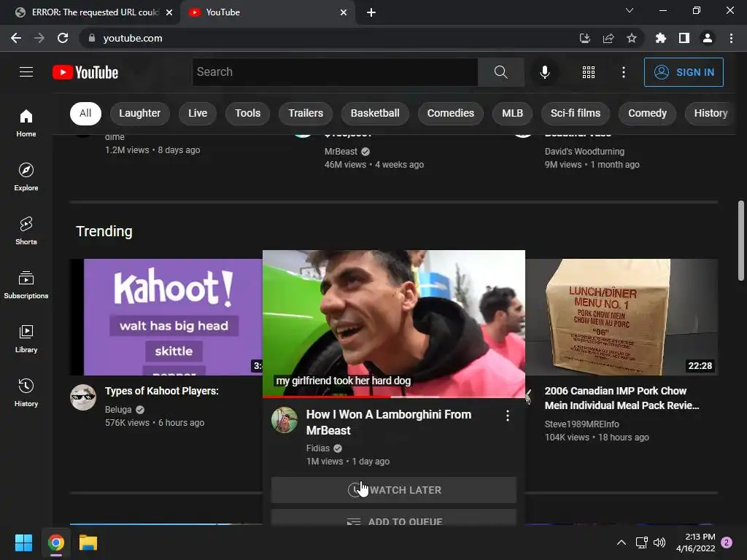Image resolution: width=747 pixels, height=560 pixels.
Task: Open Library in sidebar
Action: point(26,338)
